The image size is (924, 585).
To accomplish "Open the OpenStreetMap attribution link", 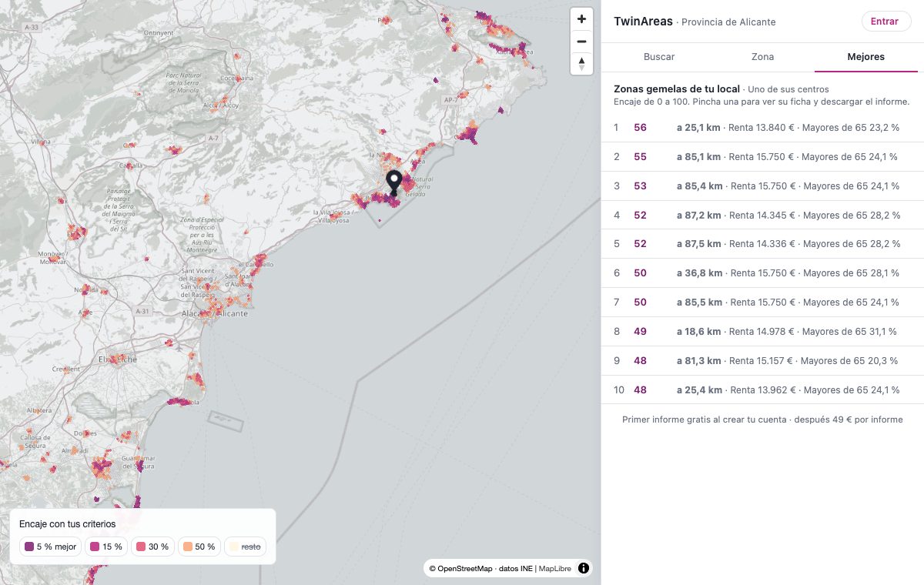I will click(464, 569).
